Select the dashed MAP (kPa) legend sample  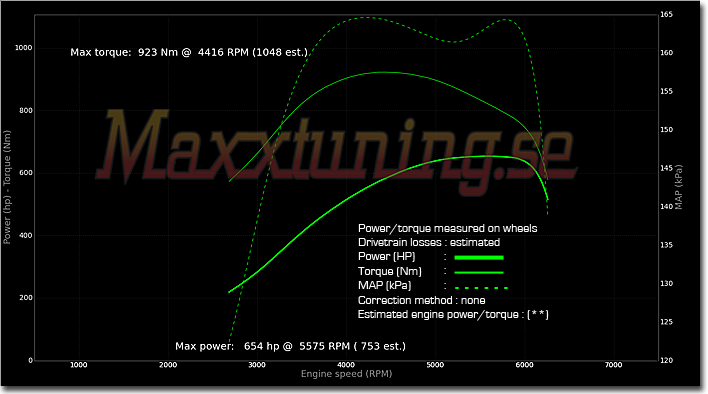pos(481,287)
